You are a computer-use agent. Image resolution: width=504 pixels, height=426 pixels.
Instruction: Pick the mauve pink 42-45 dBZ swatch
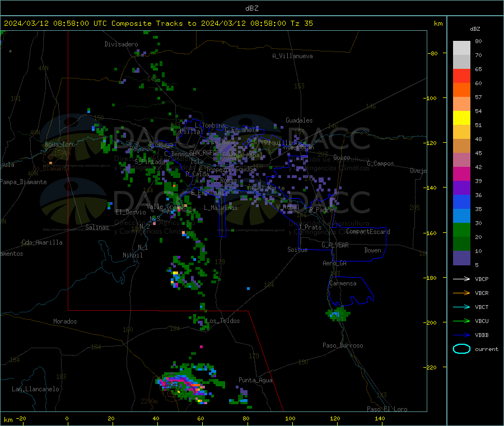click(x=461, y=160)
